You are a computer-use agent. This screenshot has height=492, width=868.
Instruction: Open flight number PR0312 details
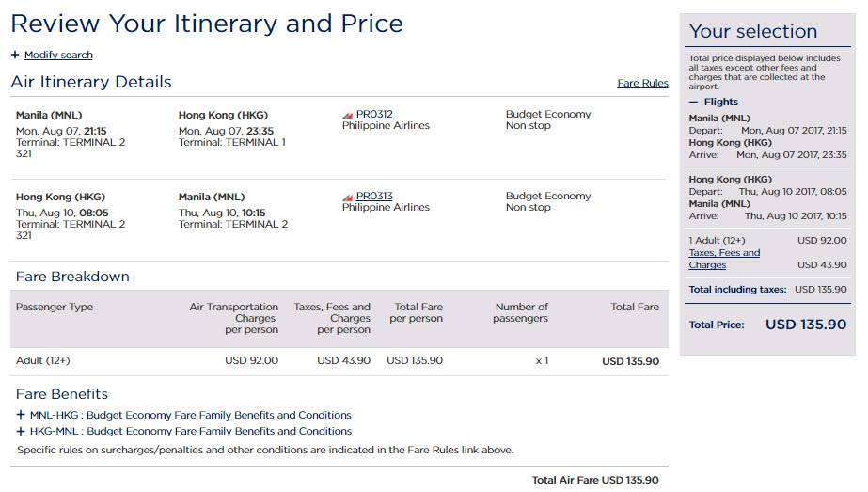click(374, 115)
